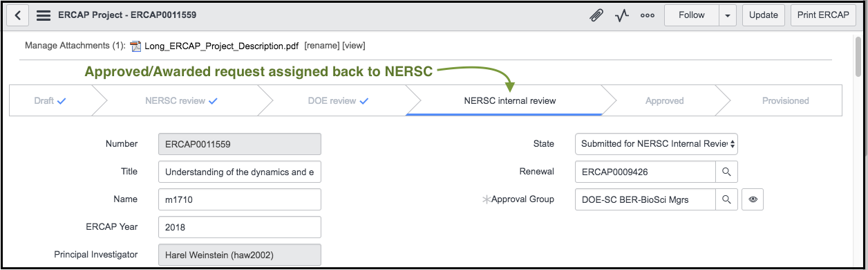Screen dimensions: 868x270
Task: Edit the Title input field
Action: pos(240,172)
